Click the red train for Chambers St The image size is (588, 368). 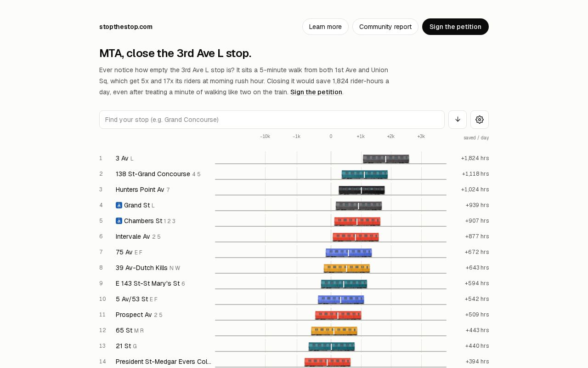[357, 221]
